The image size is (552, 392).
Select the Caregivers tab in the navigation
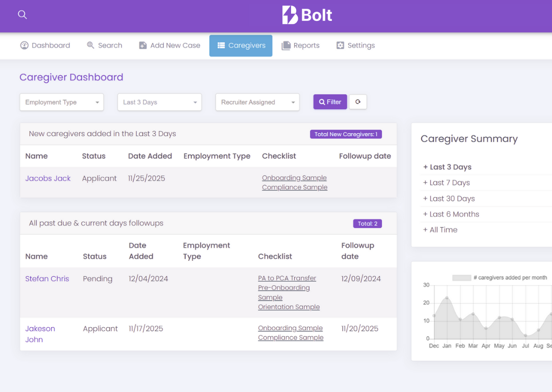[241, 45]
